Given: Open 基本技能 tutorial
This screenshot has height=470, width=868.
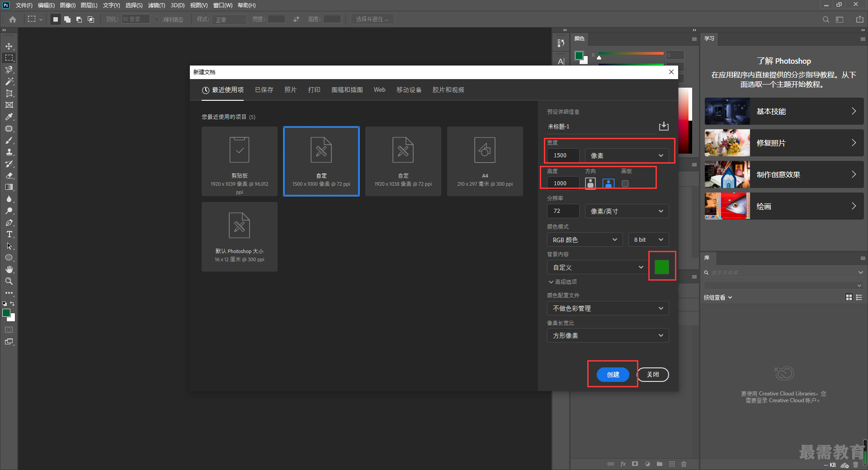Looking at the screenshot, I should 784,111.
